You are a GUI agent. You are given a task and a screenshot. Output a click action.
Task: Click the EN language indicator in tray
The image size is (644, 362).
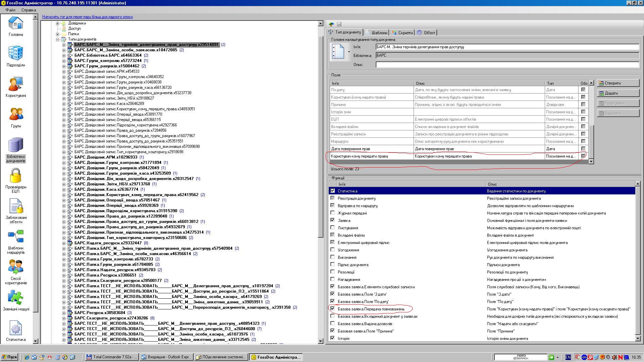(568, 357)
